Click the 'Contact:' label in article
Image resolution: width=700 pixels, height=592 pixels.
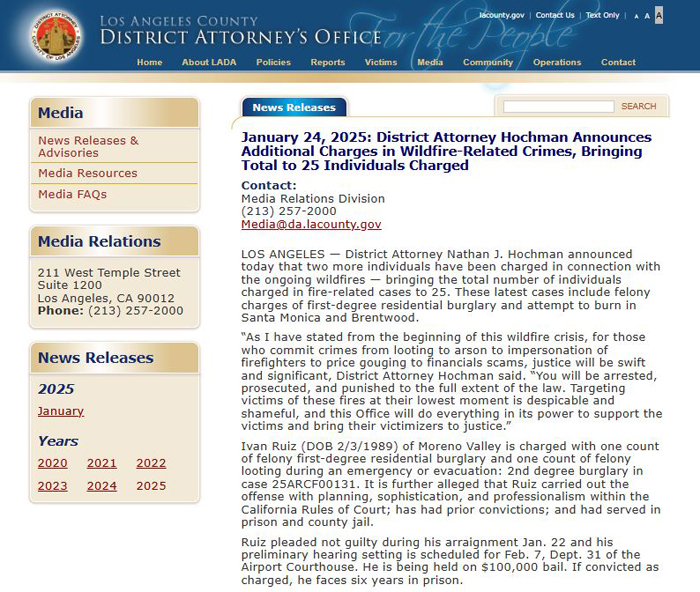pos(269,185)
